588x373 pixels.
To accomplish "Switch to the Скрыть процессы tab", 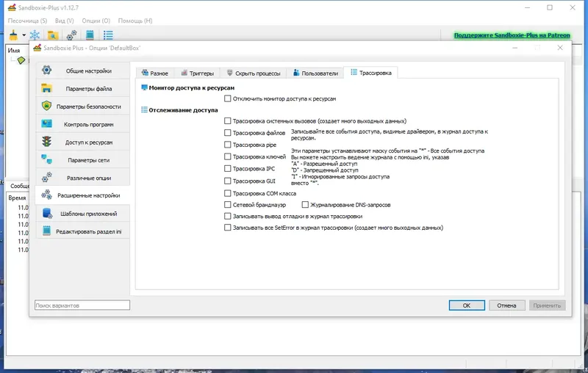I will click(x=253, y=73).
